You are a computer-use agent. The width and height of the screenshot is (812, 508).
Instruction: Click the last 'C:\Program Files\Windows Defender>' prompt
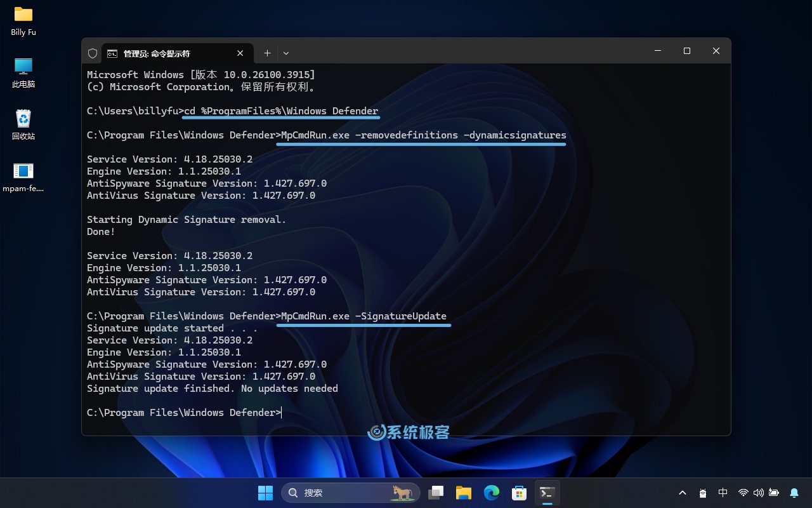[184, 413]
